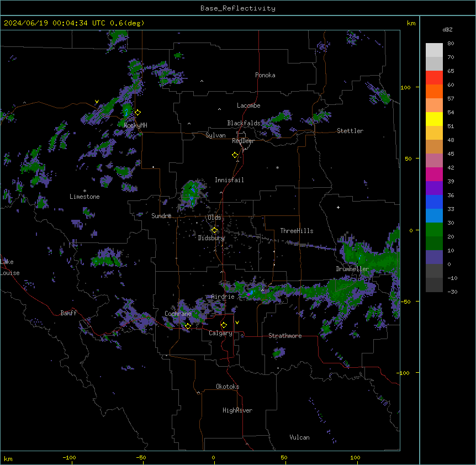Viewport: 476px width, 465px height.
Task: Click the Innisfail label
Action: pos(229,180)
